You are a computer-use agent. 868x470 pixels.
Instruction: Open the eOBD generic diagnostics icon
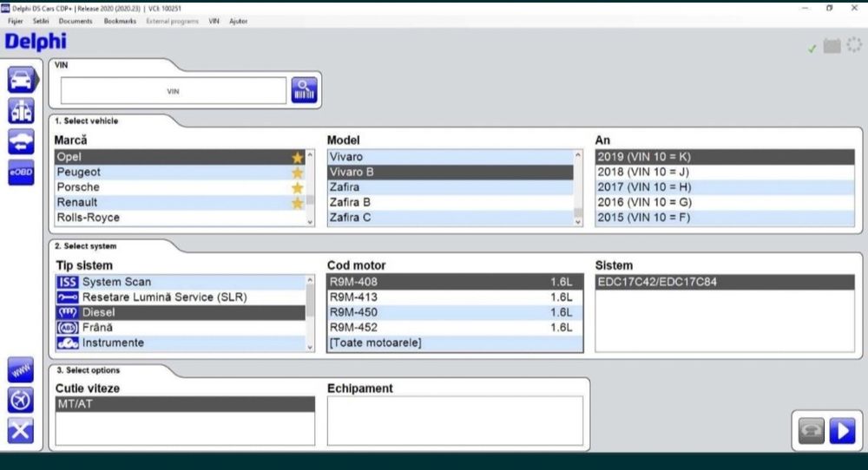pos(21,173)
